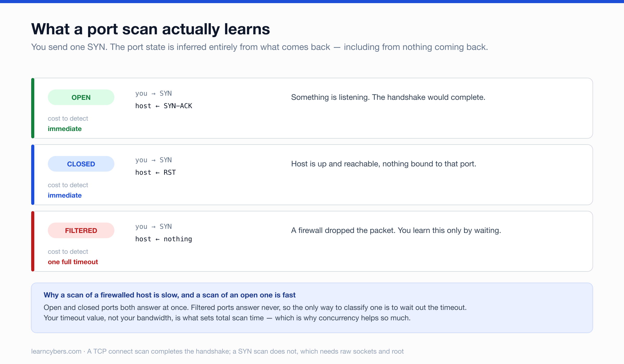Click the 'What a port scan actually learns' heading
The image size is (624, 364).
(151, 29)
